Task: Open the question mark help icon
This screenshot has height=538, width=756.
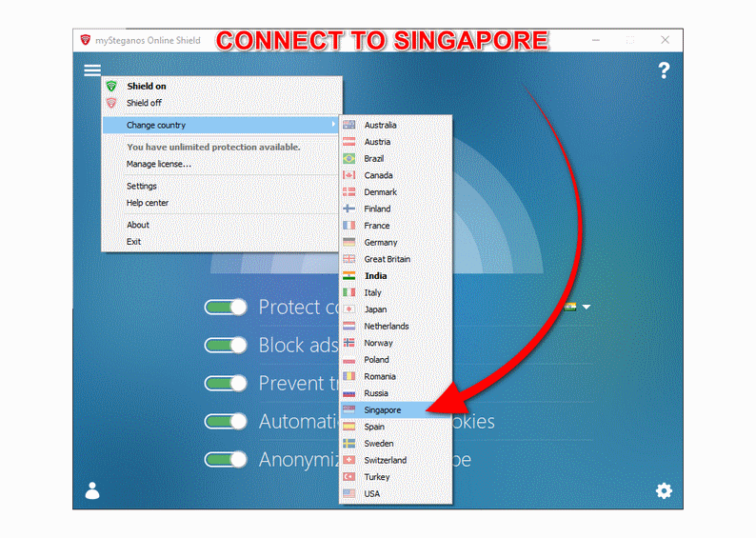Action: pos(664,70)
